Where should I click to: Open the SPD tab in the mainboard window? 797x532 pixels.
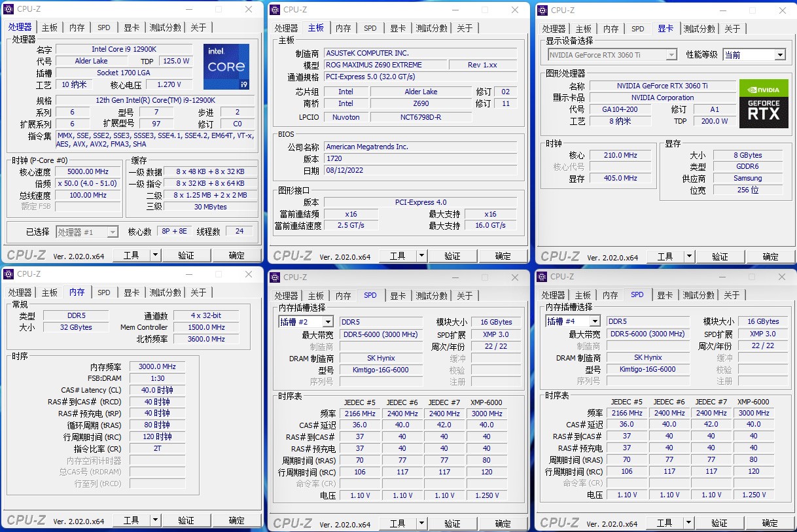(x=370, y=28)
